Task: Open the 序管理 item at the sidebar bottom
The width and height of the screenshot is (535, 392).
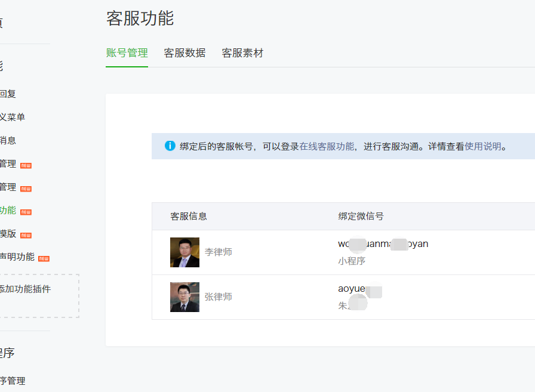Action: point(13,381)
